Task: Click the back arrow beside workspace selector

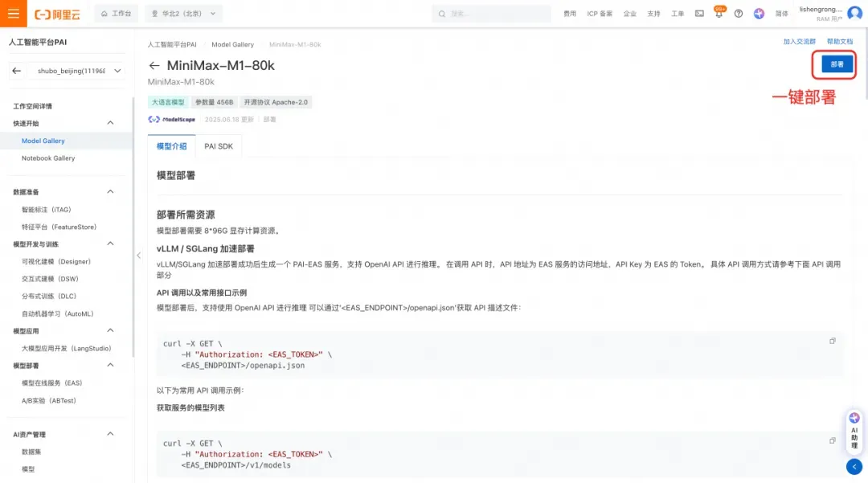Action: (x=17, y=71)
